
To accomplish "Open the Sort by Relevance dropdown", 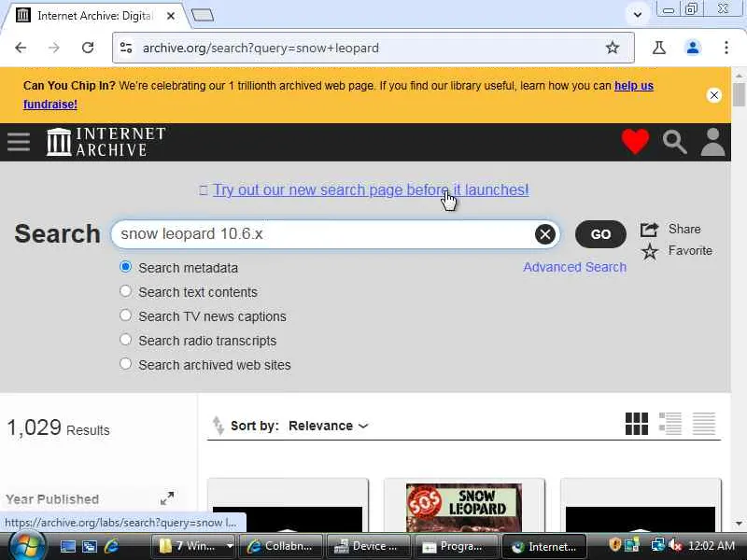I will pyautogui.click(x=329, y=426).
